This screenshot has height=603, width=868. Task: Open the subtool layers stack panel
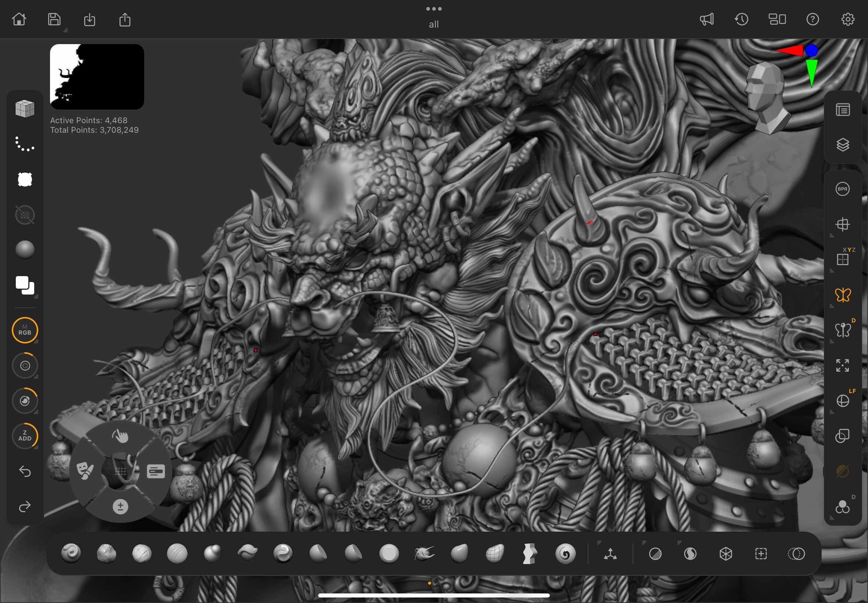(x=842, y=145)
